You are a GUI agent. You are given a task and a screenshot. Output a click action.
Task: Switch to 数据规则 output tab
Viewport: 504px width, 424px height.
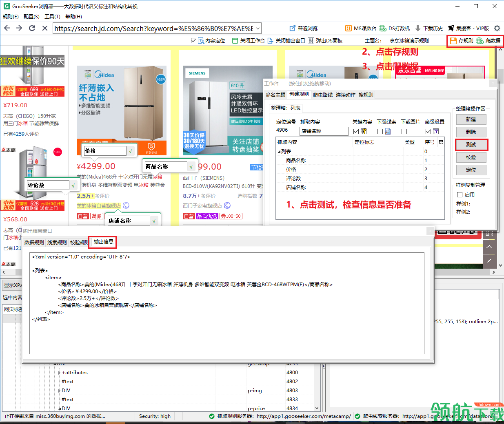[x=34, y=243]
